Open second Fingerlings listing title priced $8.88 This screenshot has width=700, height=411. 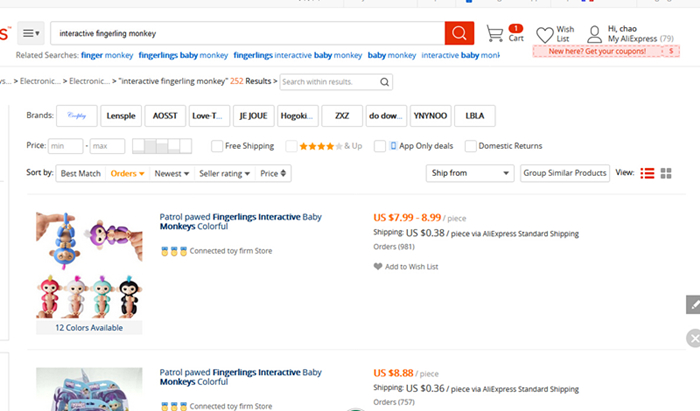[x=241, y=377]
